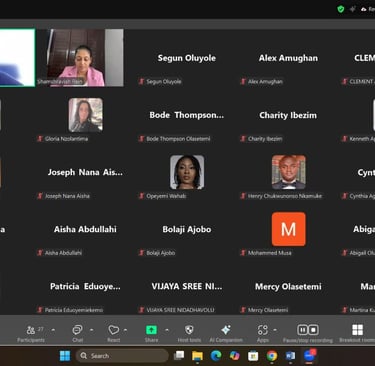375x366 pixels.
Task: Select the Bode Thompson participant tile
Action: pos(187,115)
